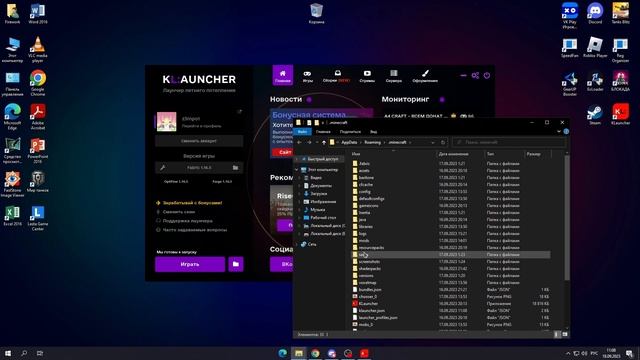640x360 pixels.
Task: Click the Chrome icon on the taskbar
Action: tap(315, 353)
